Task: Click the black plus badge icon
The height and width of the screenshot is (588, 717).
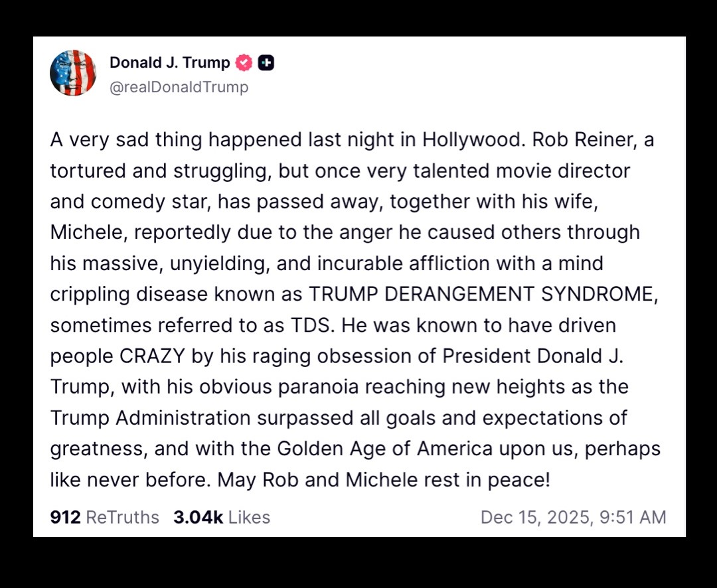Action: [266, 63]
